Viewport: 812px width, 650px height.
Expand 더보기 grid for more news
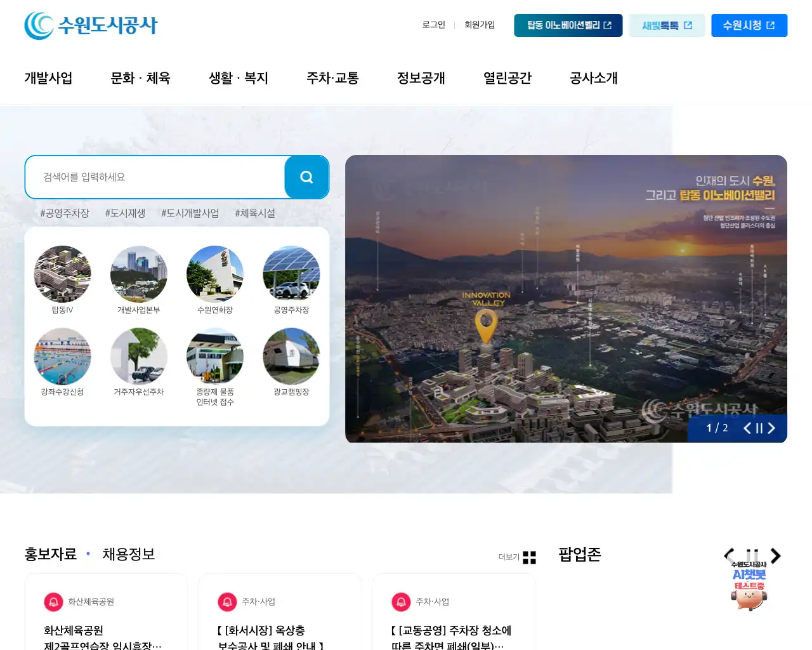click(x=529, y=557)
